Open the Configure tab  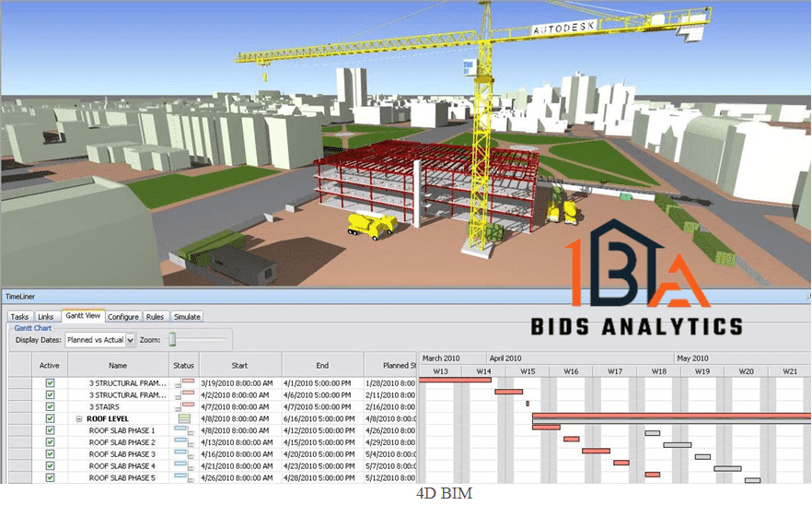coord(123,317)
